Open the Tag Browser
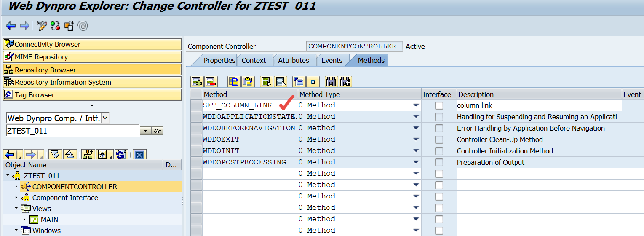 pyautogui.click(x=92, y=95)
